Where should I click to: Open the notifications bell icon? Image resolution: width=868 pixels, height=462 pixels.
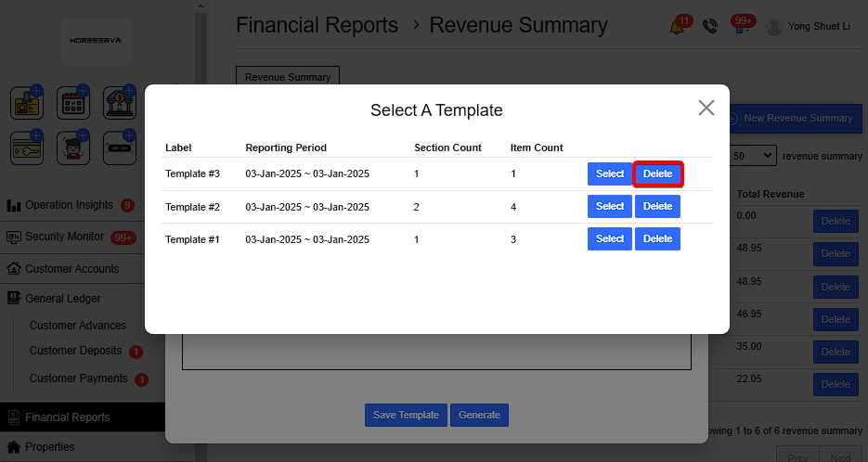coord(678,27)
